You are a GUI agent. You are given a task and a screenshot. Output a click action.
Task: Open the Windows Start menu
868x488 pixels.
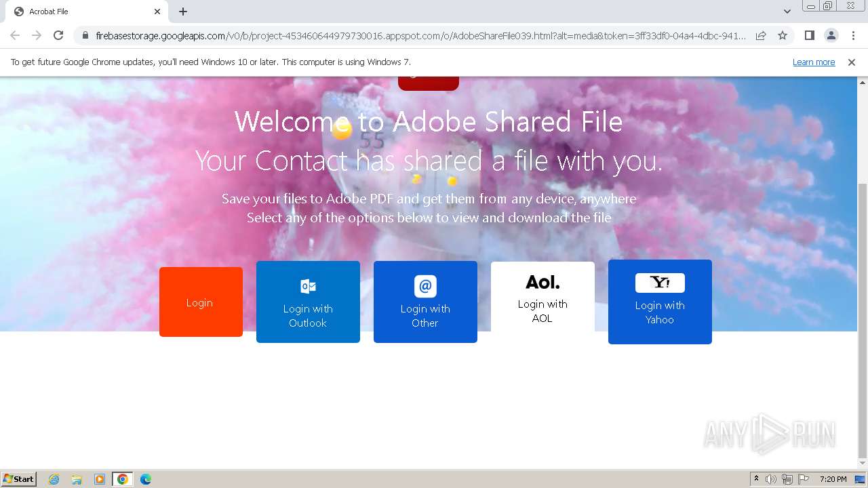pyautogui.click(x=19, y=479)
